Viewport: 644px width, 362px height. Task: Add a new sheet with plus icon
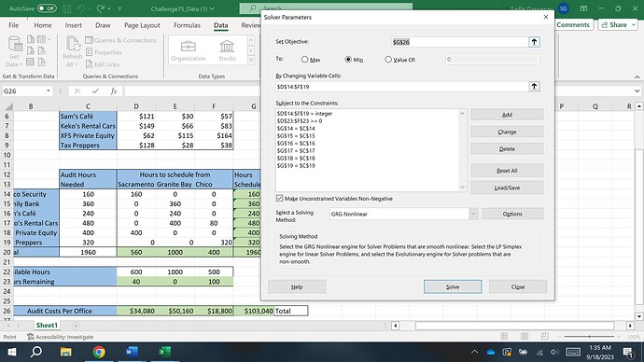[76, 326]
